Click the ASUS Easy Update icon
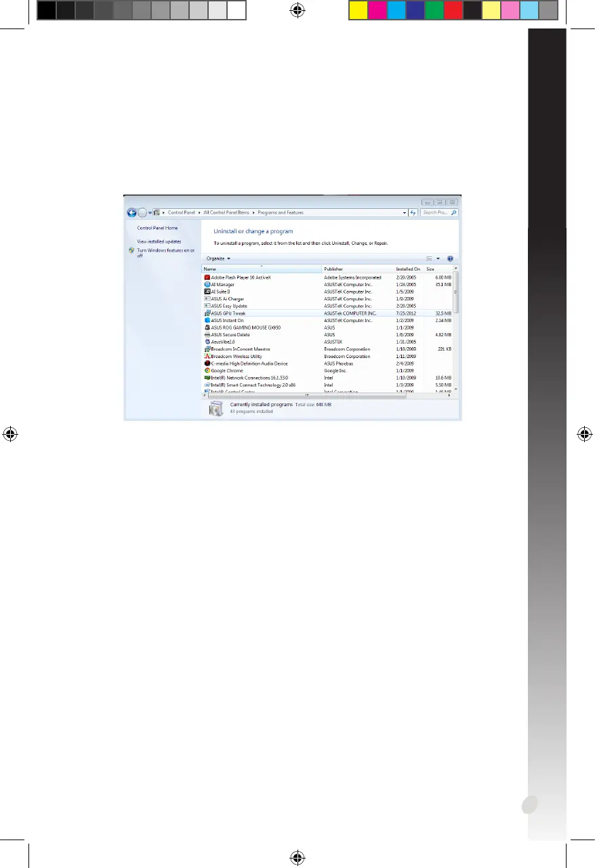Screen dimensions: 595x868 click(x=207, y=306)
